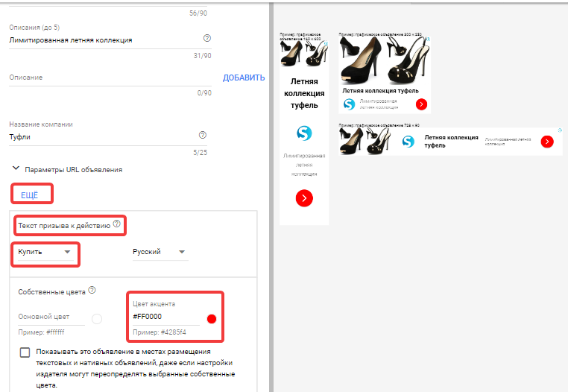This screenshot has width=568, height=392.
Task: Click the 5/25 character counter
Action: (200, 153)
